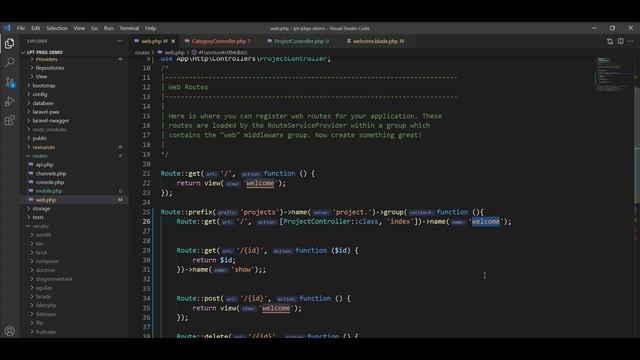Viewport: 640px width, 360px height.
Task: Open the Run menu
Action: click(x=109, y=28)
